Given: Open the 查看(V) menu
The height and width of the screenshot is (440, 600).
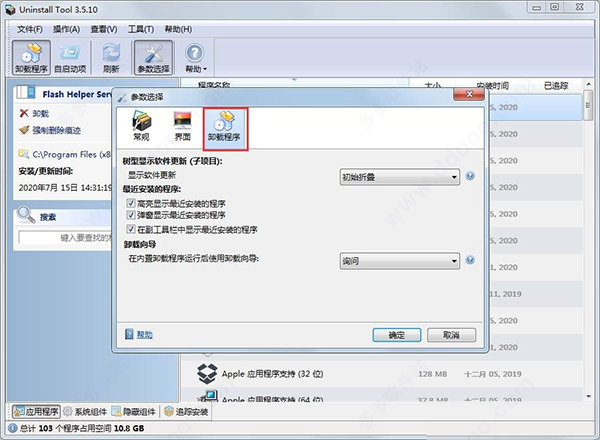Looking at the screenshot, I should (104, 29).
